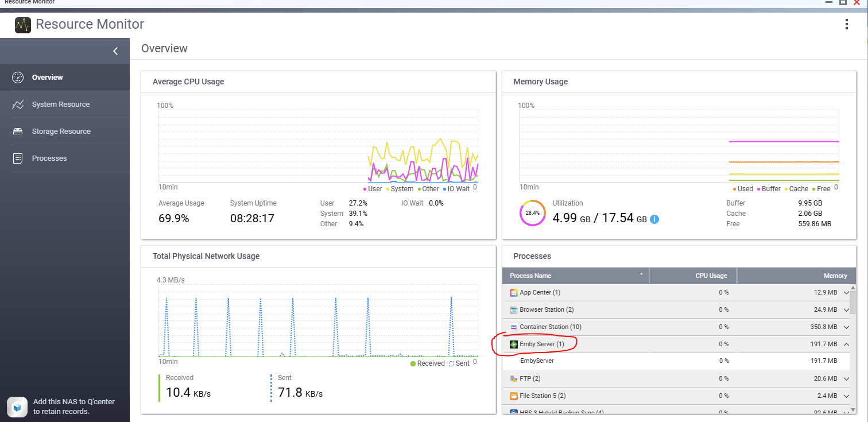Click the Cache 2.06 GB value
Image resolution: width=868 pixels, height=422 pixels.
810,214
